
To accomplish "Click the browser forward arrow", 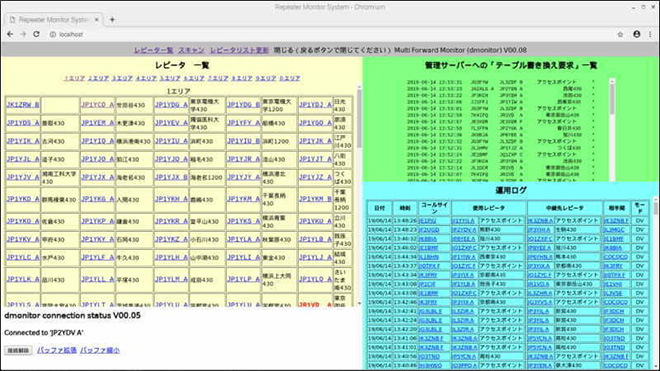I will click(x=23, y=34).
